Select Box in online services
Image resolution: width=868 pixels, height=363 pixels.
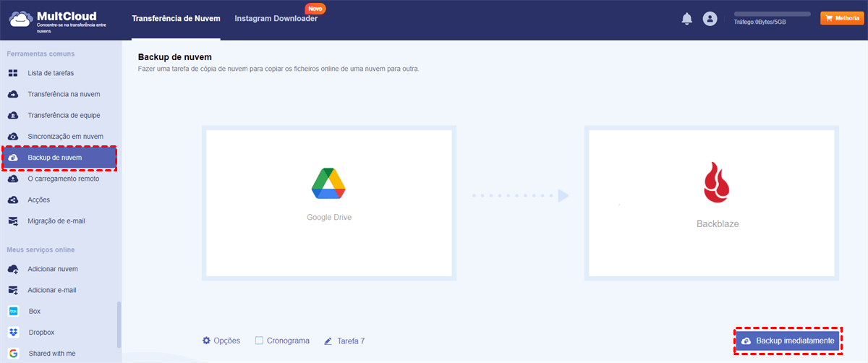(34, 311)
